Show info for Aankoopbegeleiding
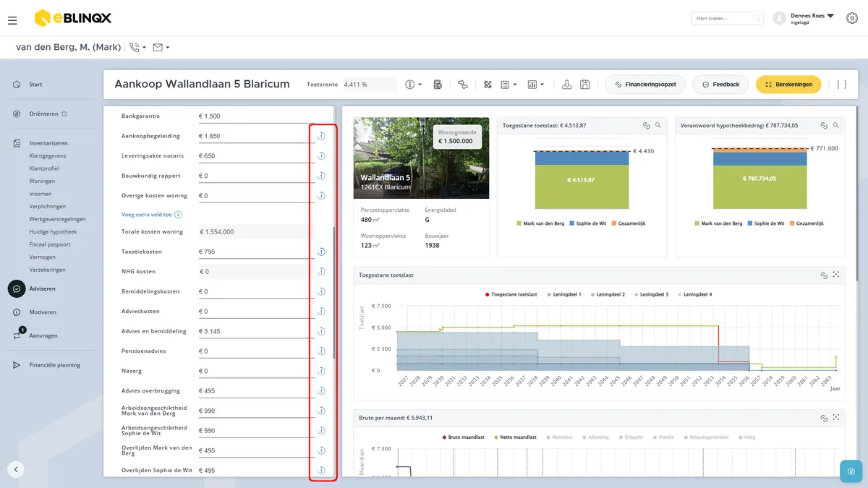The width and height of the screenshot is (868, 488). (321, 136)
